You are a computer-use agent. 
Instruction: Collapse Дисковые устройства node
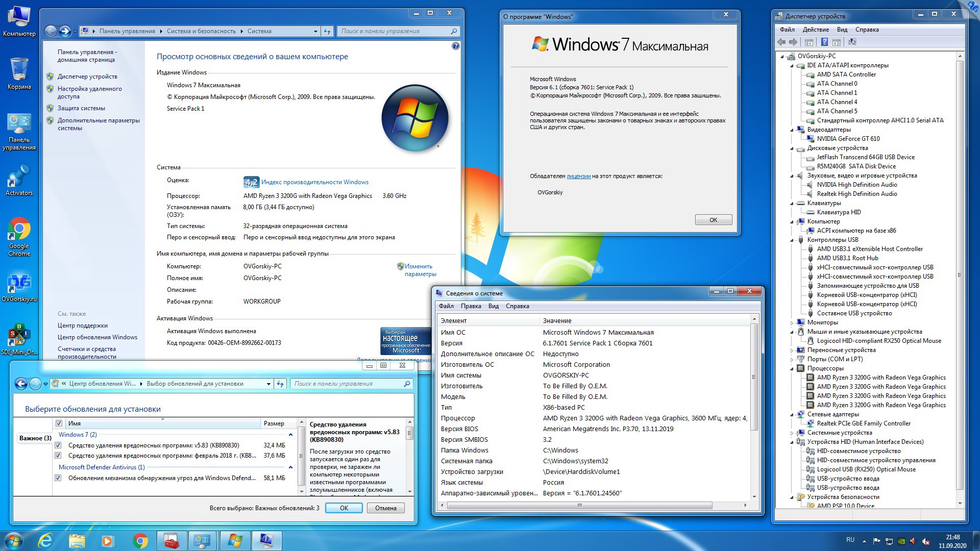point(792,148)
